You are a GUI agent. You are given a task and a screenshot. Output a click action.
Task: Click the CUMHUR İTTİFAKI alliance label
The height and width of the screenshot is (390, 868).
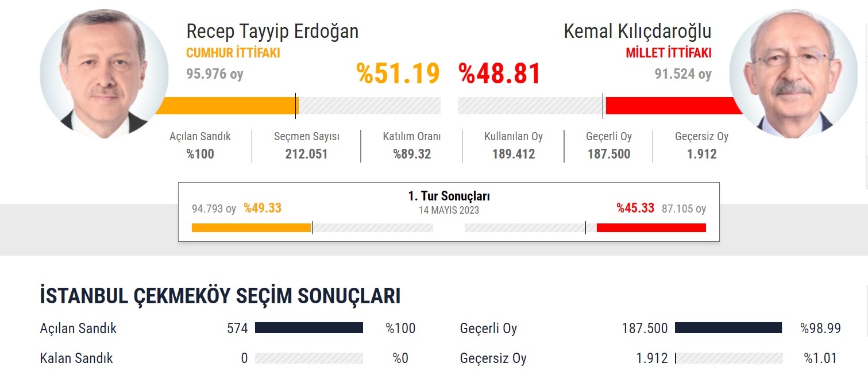click(x=233, y=53)
